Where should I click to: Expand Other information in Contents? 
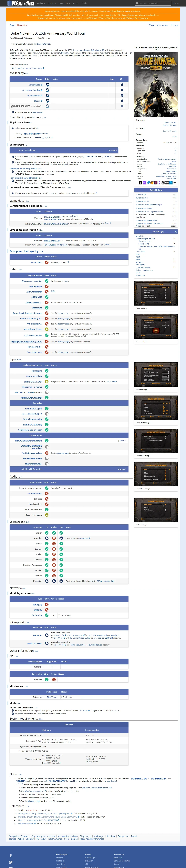pos(175,267)
